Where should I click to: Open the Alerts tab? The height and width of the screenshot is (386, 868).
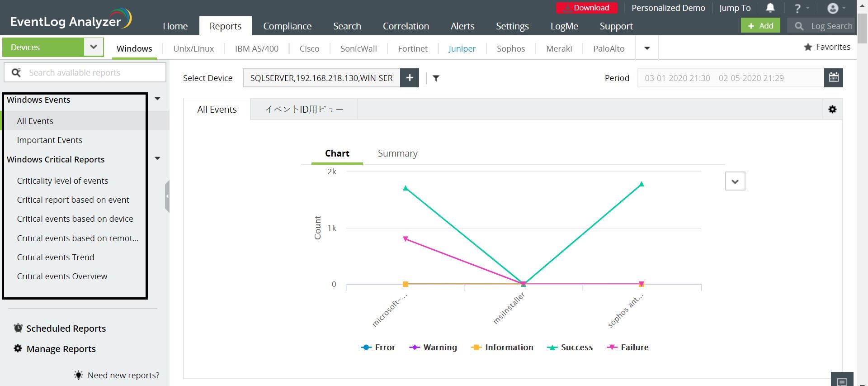click(462, 26)
